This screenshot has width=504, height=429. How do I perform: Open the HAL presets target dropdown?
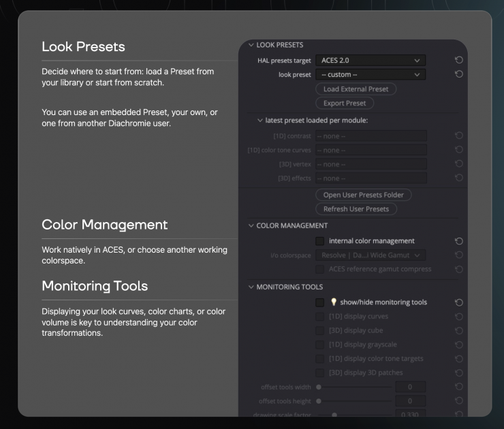coord(371,61)
